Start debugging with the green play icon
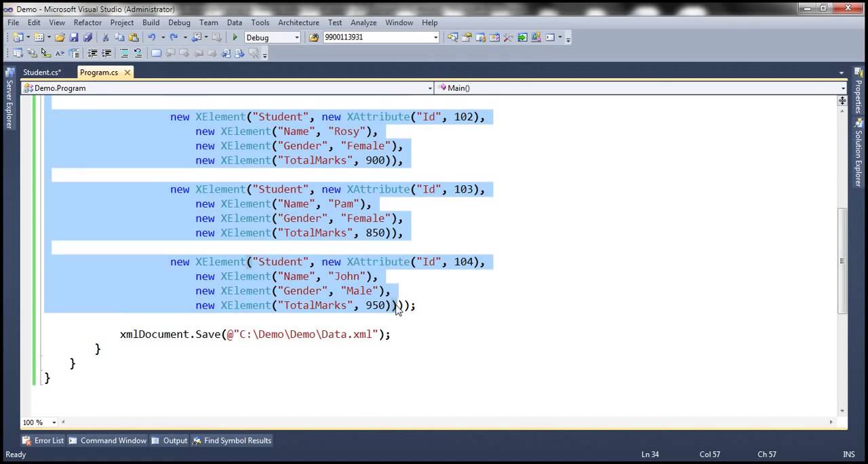The width and height of the screenshot is (868, 464). pyautogui.click(x=235, y=37)
